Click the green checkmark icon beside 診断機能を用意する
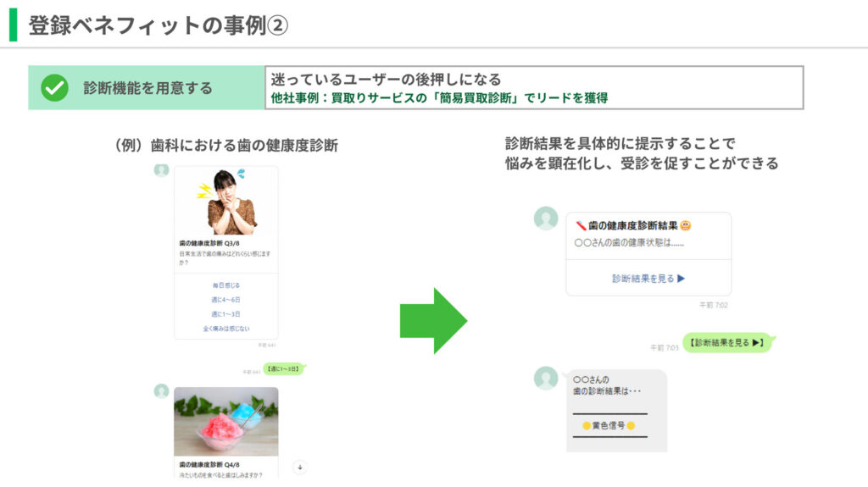This screenshot has height=487, width=868. coord(54,87)
